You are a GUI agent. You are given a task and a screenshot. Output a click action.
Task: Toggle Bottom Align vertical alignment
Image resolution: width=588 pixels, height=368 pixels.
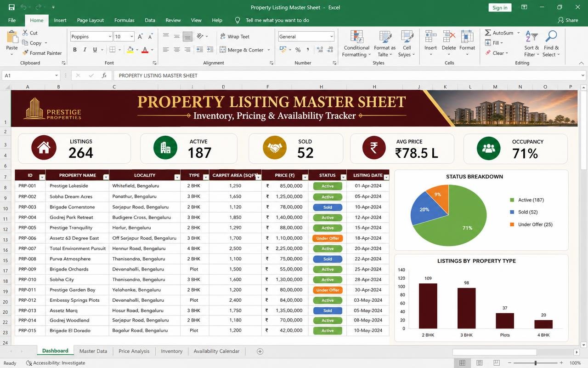(187, 36)
